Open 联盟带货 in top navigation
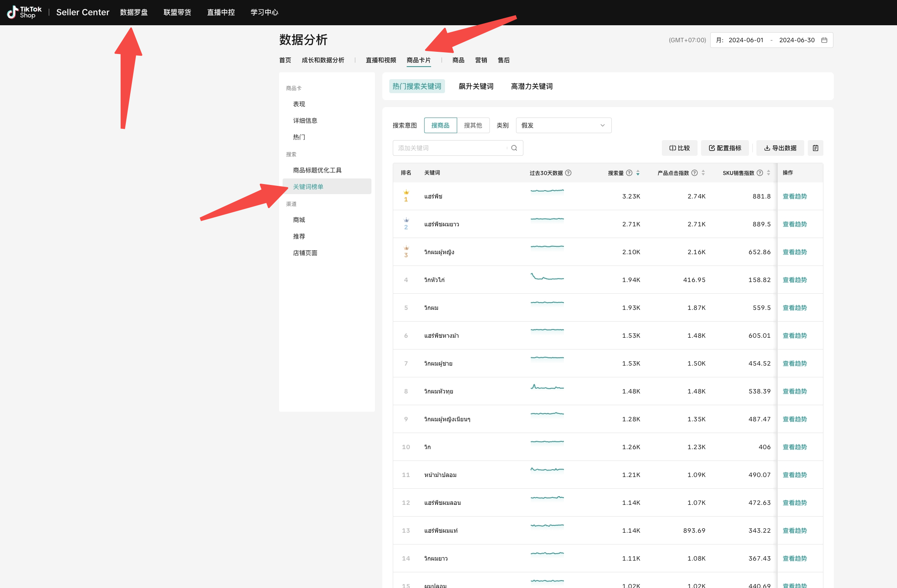 (177, 12)
